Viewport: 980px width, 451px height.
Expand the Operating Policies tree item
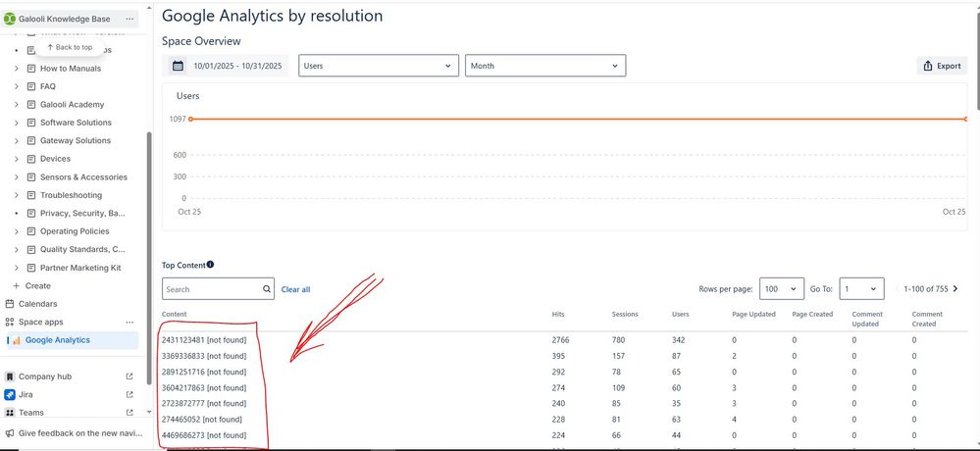[x=17, y=231]
